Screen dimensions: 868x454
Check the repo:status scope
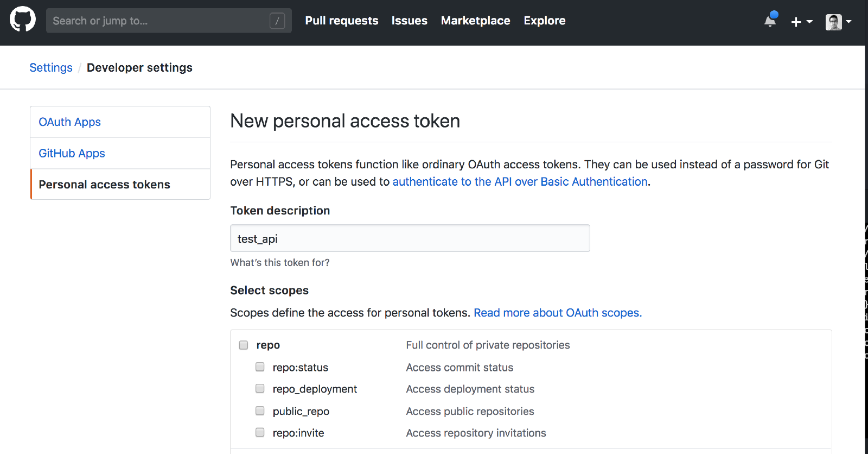click(260, 367)
